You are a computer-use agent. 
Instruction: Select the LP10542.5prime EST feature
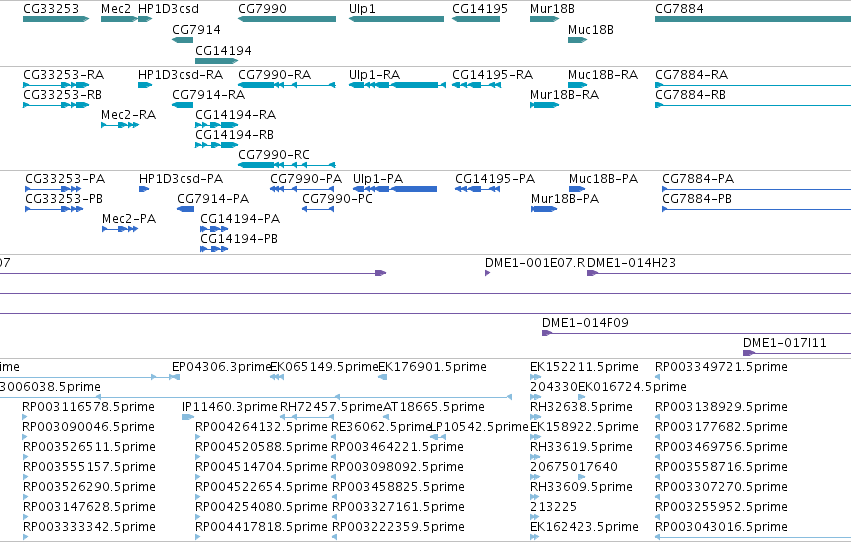[x=438, y=437]
